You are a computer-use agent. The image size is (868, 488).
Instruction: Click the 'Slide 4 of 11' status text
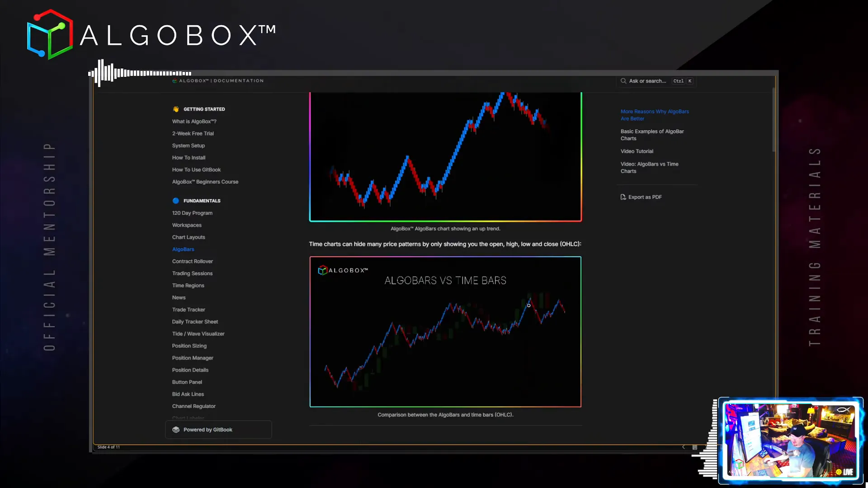tap(108, 447)
